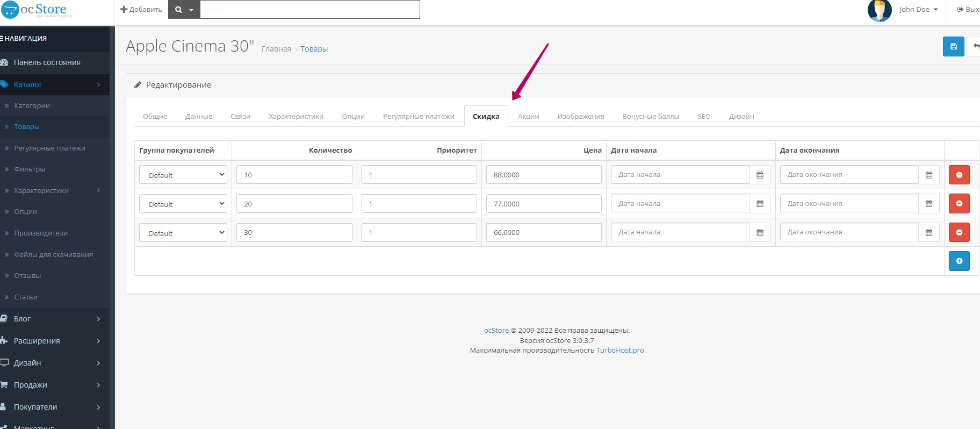The height and width of the screenshot is (429, 980).
Task: Click the price field showing 77.0000
Action: [543, 204]
